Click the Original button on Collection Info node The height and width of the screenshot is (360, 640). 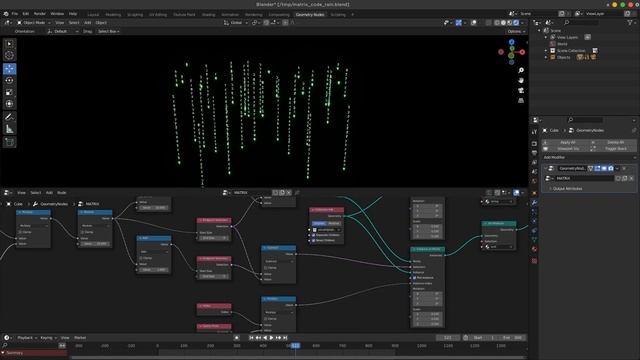click(319, 223)
